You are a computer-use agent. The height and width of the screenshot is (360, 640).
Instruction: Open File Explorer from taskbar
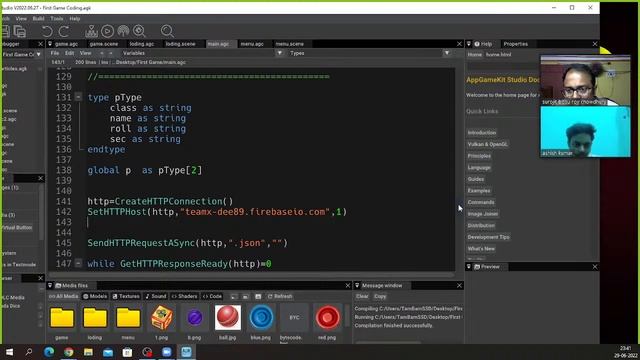tap(88, 352)
